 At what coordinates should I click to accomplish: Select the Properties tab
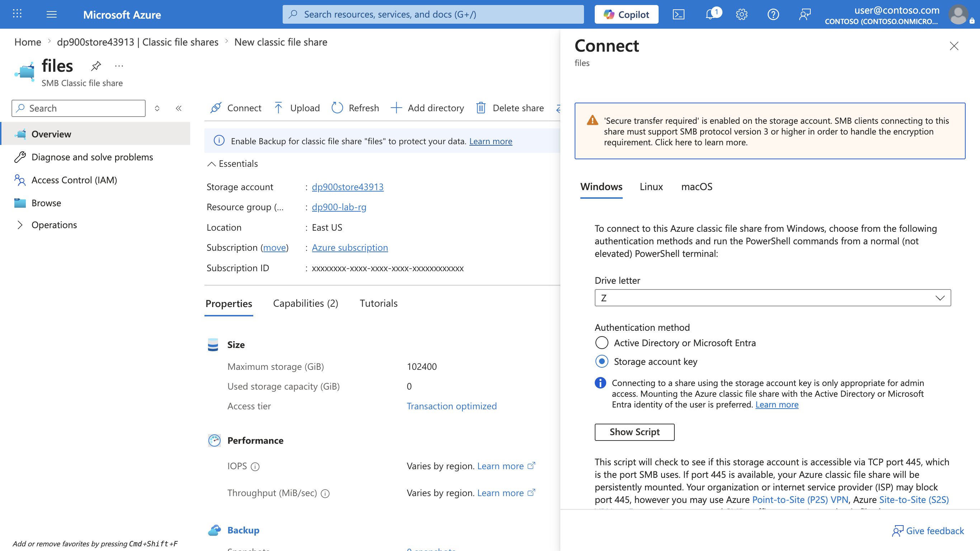[228, 303]
